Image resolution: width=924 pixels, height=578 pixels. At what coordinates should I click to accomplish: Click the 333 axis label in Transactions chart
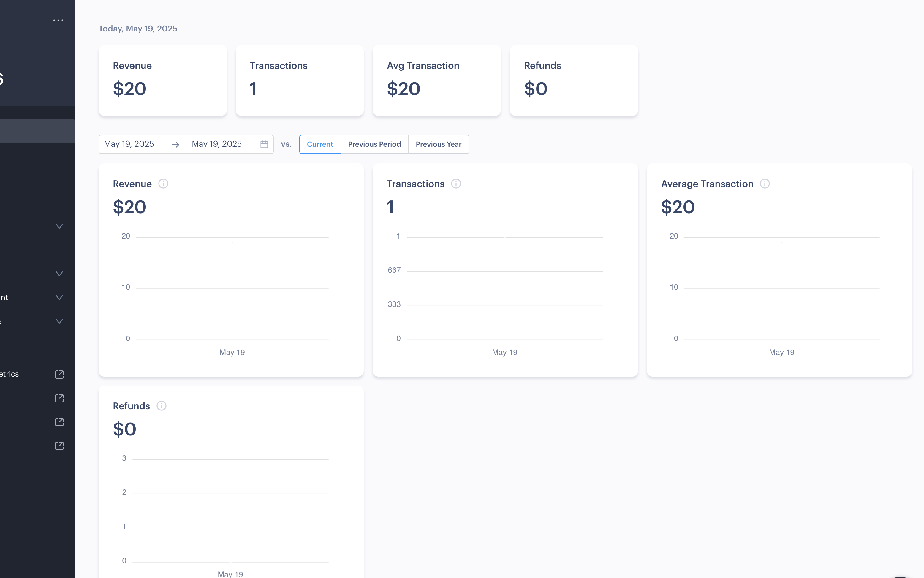(x=394, y=304)
